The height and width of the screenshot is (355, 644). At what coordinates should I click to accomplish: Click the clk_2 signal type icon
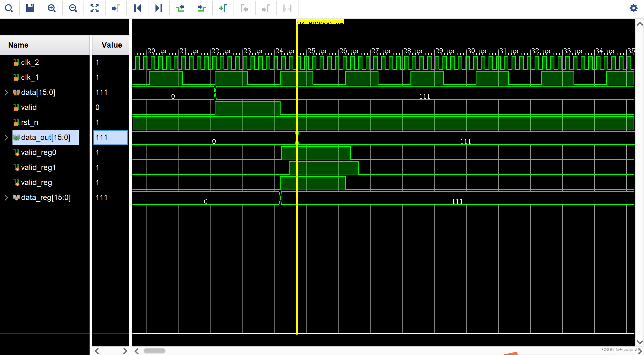[16, 63]
